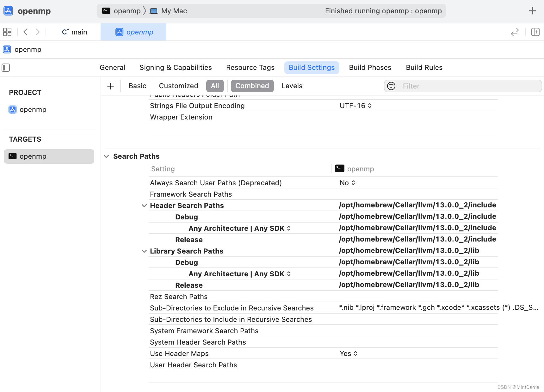Collapse the Search Paths section

[106, 156]
